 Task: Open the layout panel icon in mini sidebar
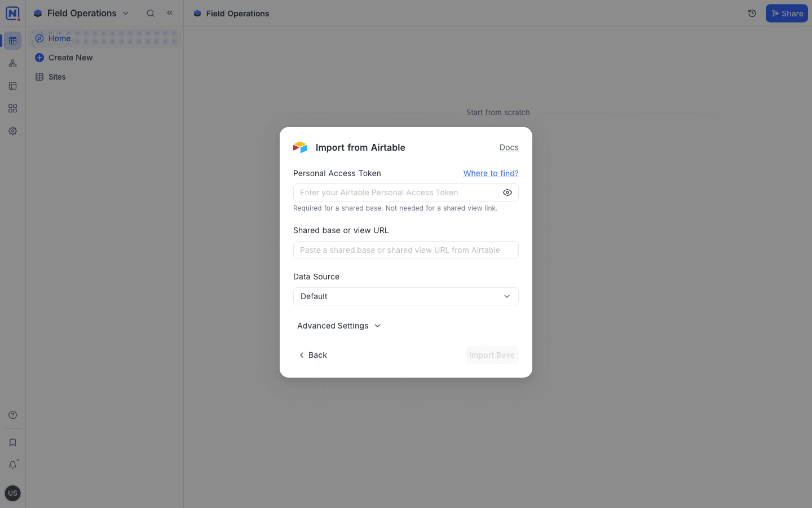12,86
